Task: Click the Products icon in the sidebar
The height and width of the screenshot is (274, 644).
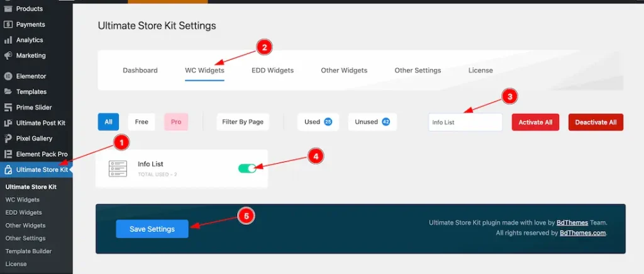Action: point(8,9)
